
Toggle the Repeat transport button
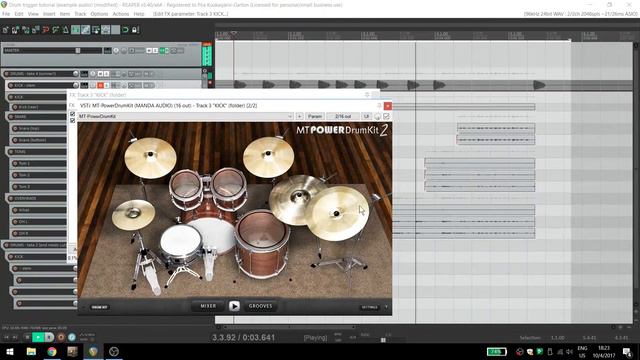[72, 337]
